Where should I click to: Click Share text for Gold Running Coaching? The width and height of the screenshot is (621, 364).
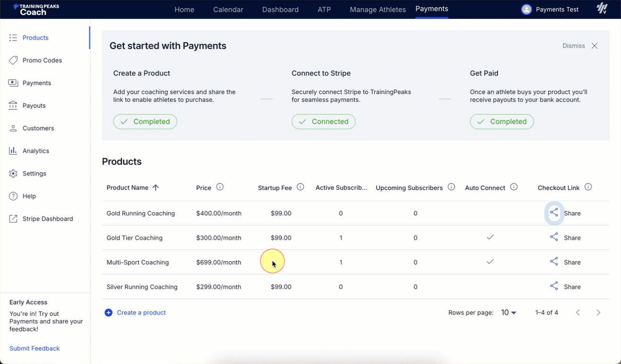point(572,213)
